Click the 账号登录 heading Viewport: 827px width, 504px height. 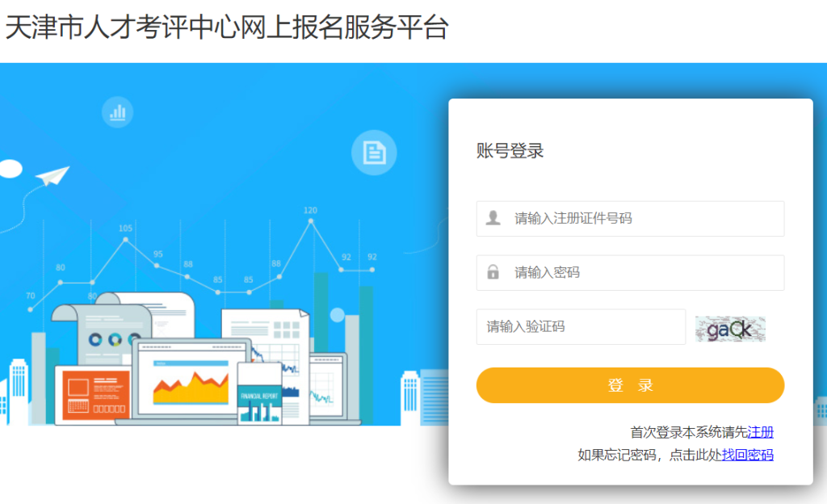pos(510,151)
